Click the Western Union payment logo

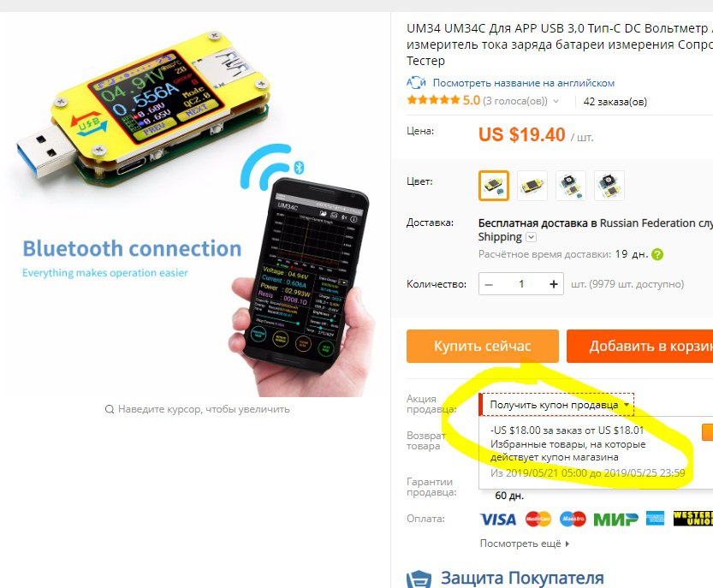click(693, 519)
